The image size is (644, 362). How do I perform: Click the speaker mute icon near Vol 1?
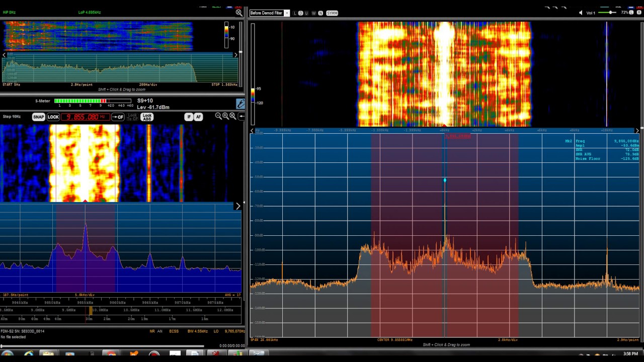point(581,13)
